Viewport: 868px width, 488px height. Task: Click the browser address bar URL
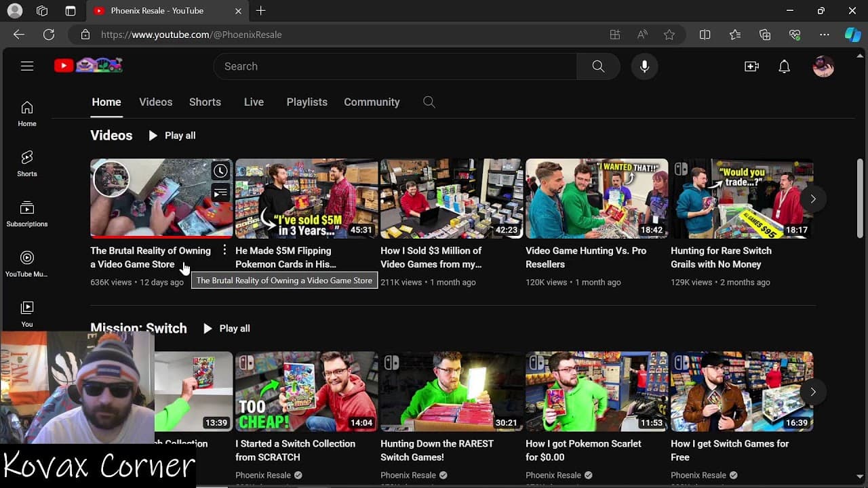click(x=191, y=35)
